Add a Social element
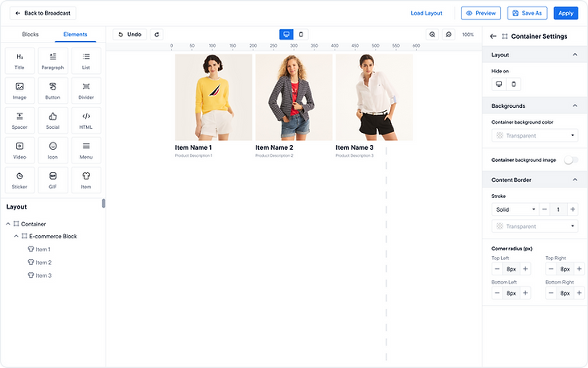The image size is (588, 368). click(53, 120)
